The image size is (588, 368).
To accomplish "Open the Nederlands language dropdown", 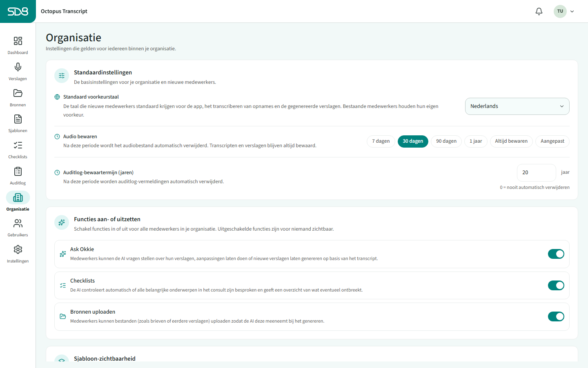I will pyautogui.click(x=517, y=106).
